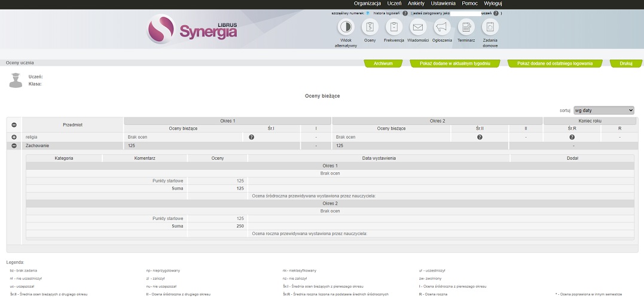This screenshot has width=644, height=302.
Task: Open the sortuj wg daty dropdown
Action: click(x=604, y=111)
